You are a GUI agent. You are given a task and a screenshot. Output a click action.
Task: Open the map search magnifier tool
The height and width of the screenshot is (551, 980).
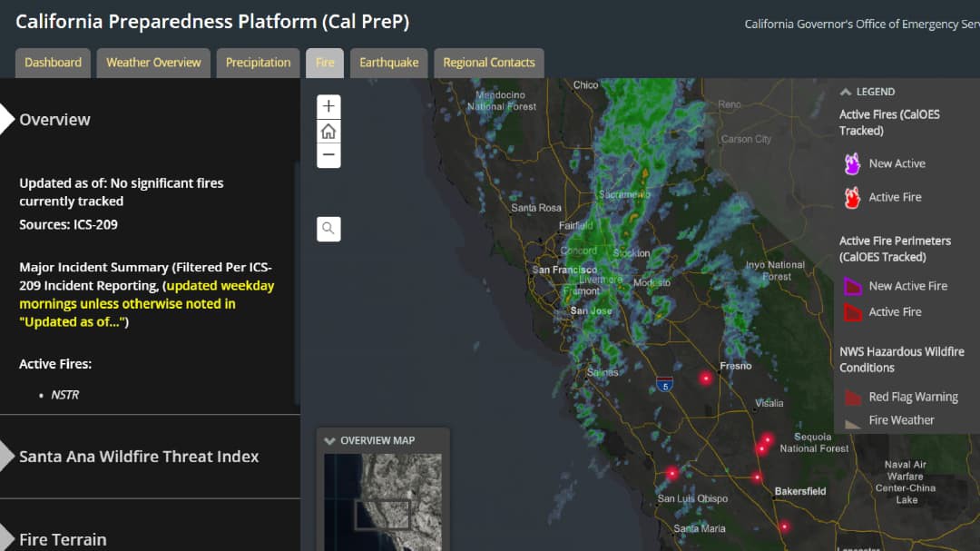328,229
